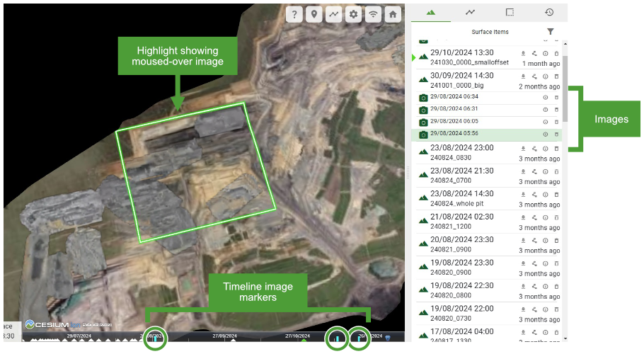This screenshot has width=644, height=354.
Task: Download the 17/08/2024 04:00 surface
Action: [523, 332]
